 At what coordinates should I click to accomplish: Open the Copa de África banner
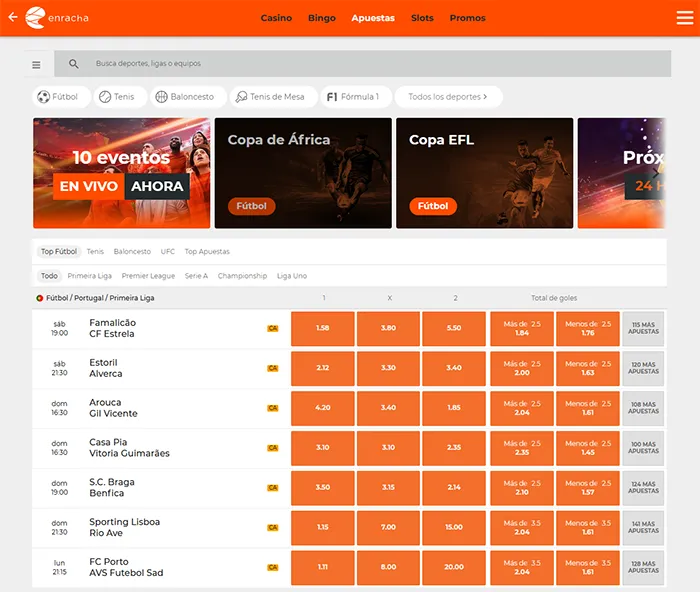click(303, 173)
